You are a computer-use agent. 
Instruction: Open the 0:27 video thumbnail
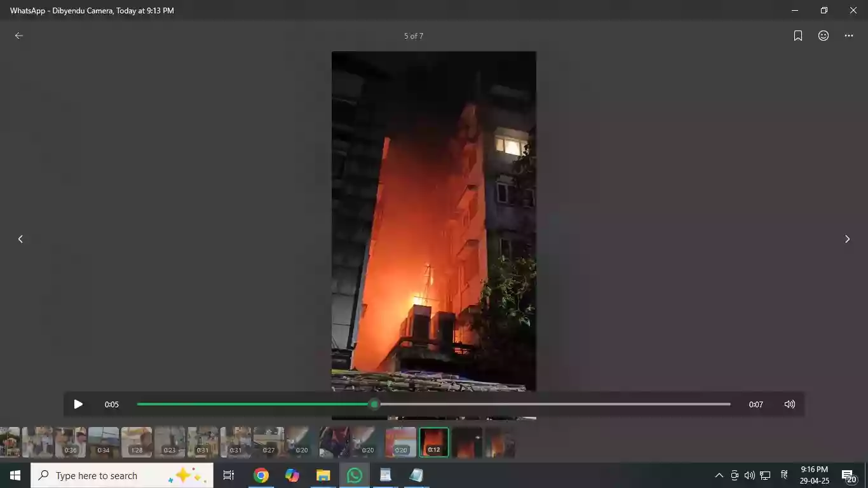coord(269,442)
